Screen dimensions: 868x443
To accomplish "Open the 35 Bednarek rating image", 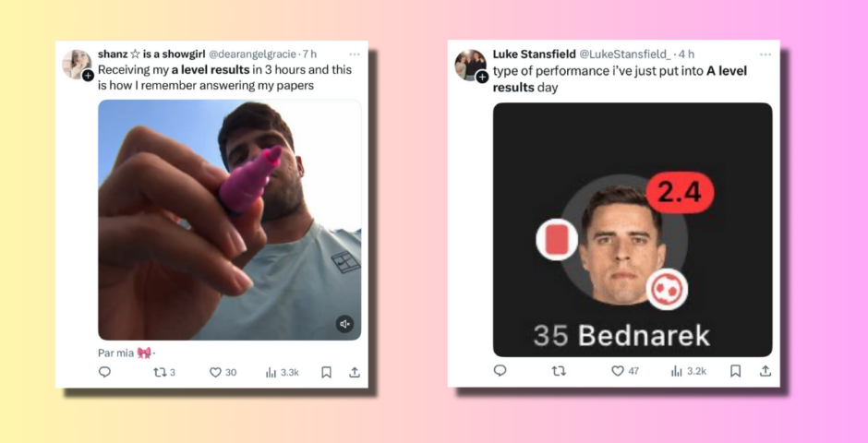I will (x=633, y=230).
